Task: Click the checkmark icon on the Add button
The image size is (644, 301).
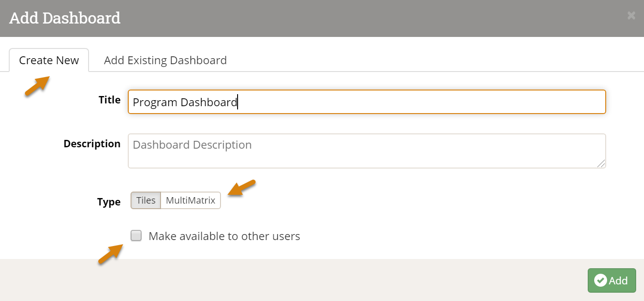Action: pos(600,280)
